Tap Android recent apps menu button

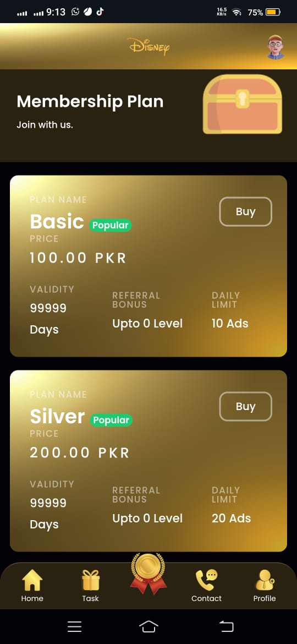75,626
